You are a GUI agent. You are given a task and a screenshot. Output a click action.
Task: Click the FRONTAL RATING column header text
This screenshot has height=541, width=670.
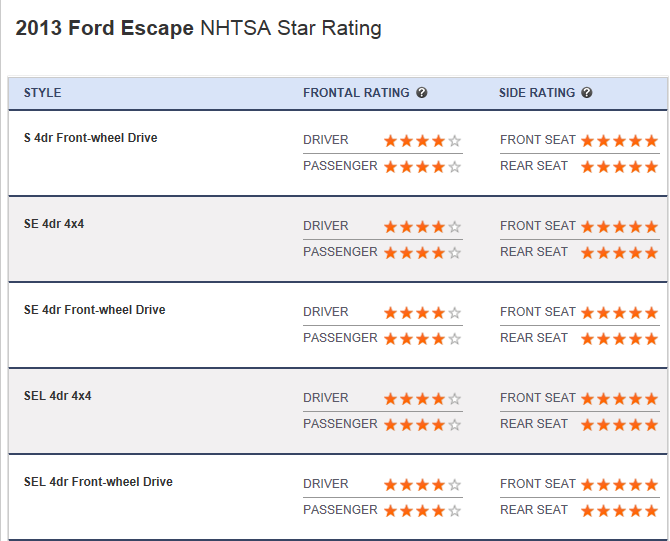(356, 93)
